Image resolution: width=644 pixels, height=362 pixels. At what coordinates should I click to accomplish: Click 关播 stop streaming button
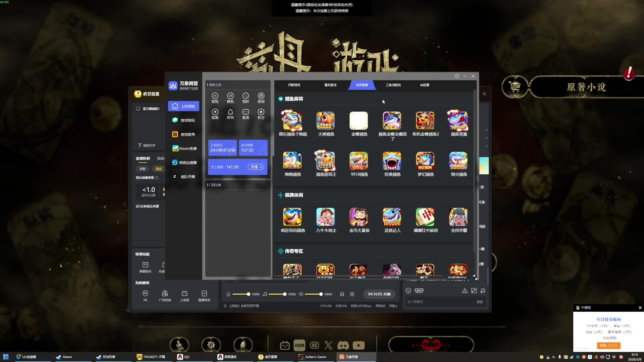pyautogui.click(x=379, y=294)
